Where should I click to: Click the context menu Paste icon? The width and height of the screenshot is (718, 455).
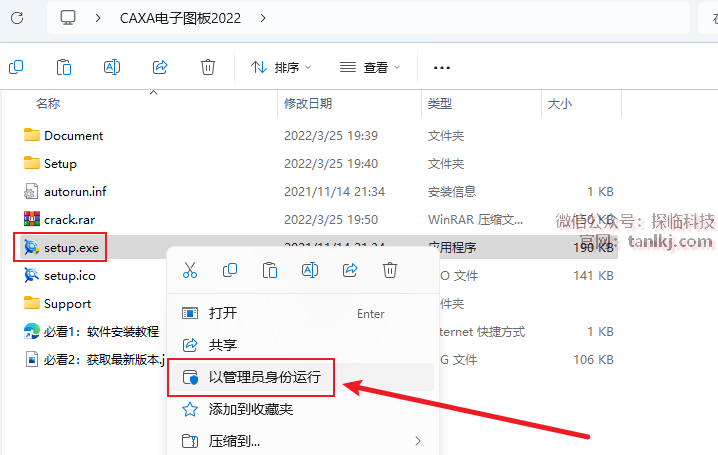(270, 270)
